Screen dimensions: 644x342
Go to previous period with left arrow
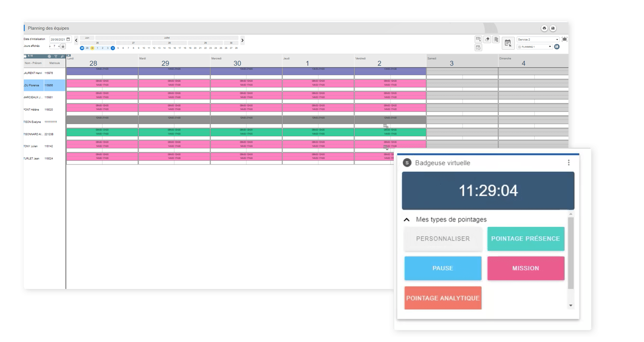(x=76, y=41)
